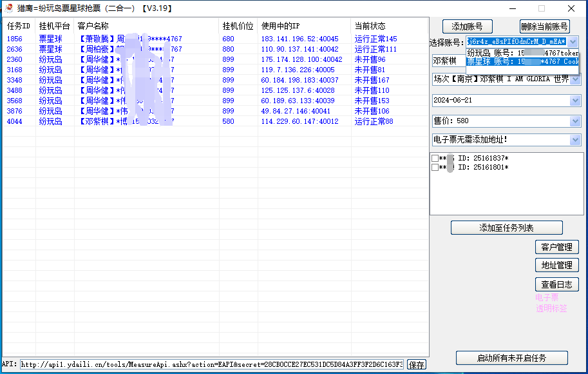Select task row 3876

coord(216,111)
